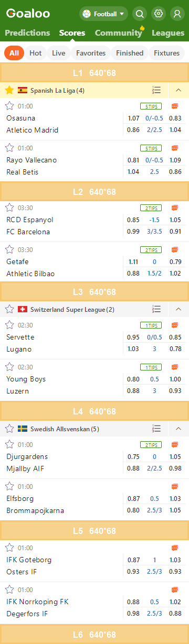
Task: Collapse the Spanish La Liga section
Action: click(x=178, y=90)
